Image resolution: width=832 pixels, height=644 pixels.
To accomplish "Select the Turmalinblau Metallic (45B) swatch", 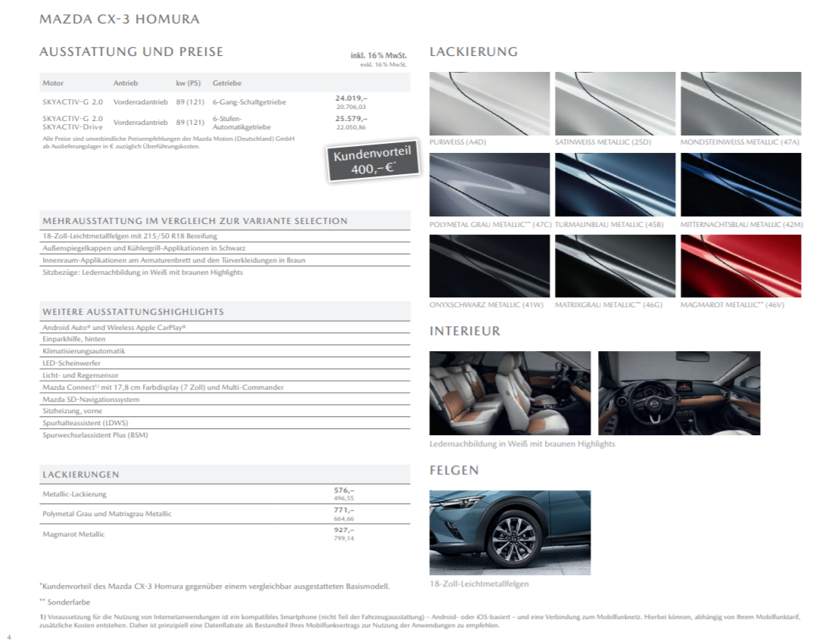I will [x=615, y=185].
